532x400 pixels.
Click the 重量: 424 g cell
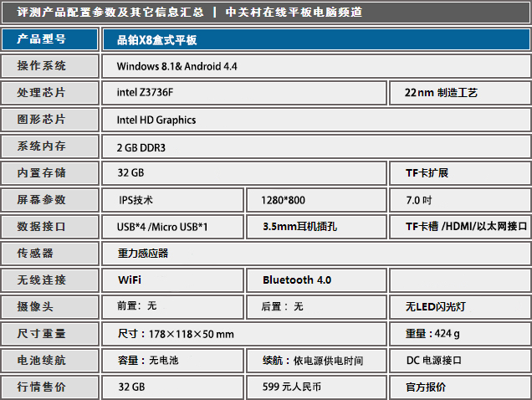[x=460, y=334]
